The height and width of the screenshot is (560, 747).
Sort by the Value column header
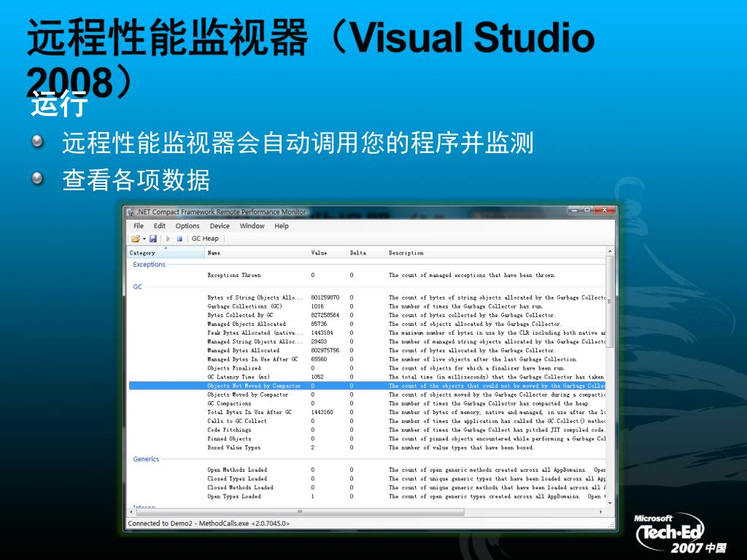pos(328,253)
